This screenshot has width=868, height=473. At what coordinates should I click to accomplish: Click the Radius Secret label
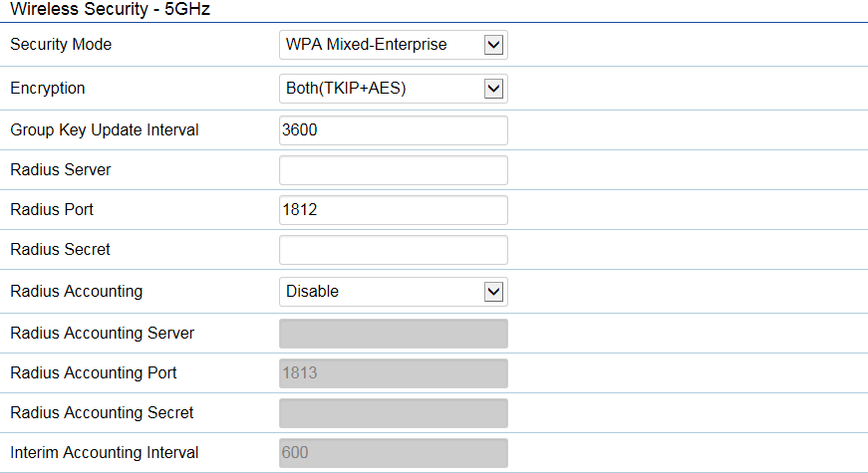60,250
